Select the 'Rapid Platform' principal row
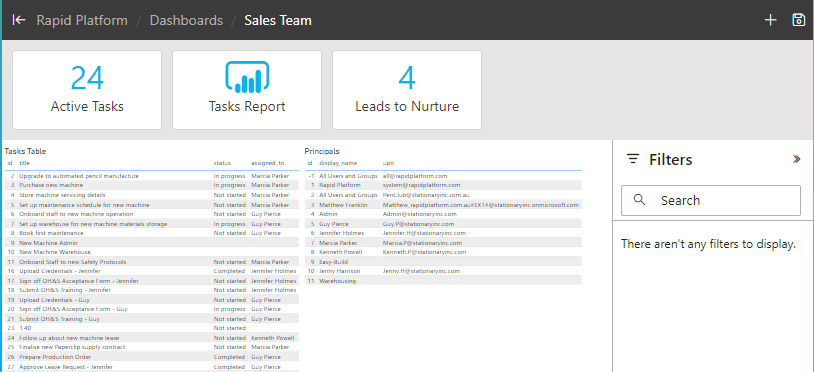This screenshot has width=814, height=372. click(443, 185)
